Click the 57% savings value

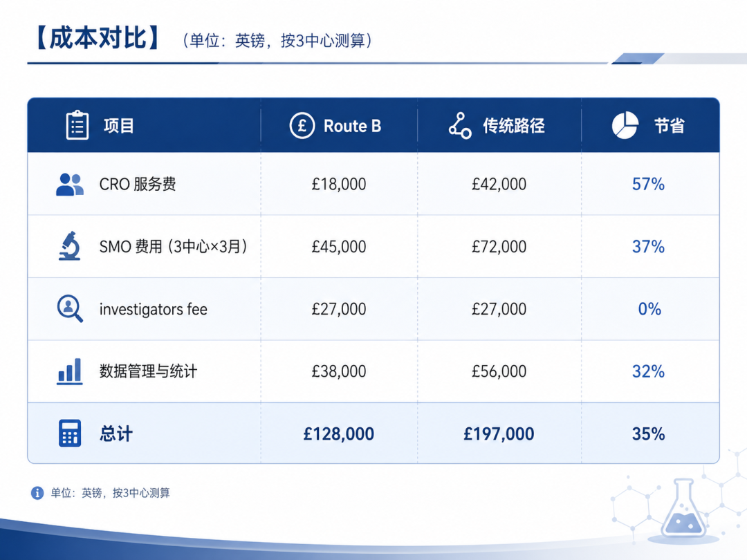(648, 185)
